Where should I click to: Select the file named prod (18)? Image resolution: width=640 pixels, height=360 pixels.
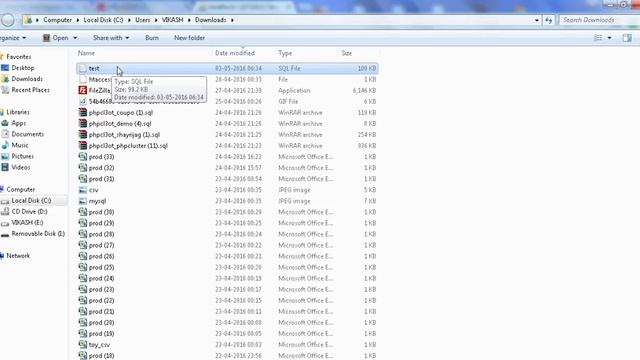pos(101,356)
